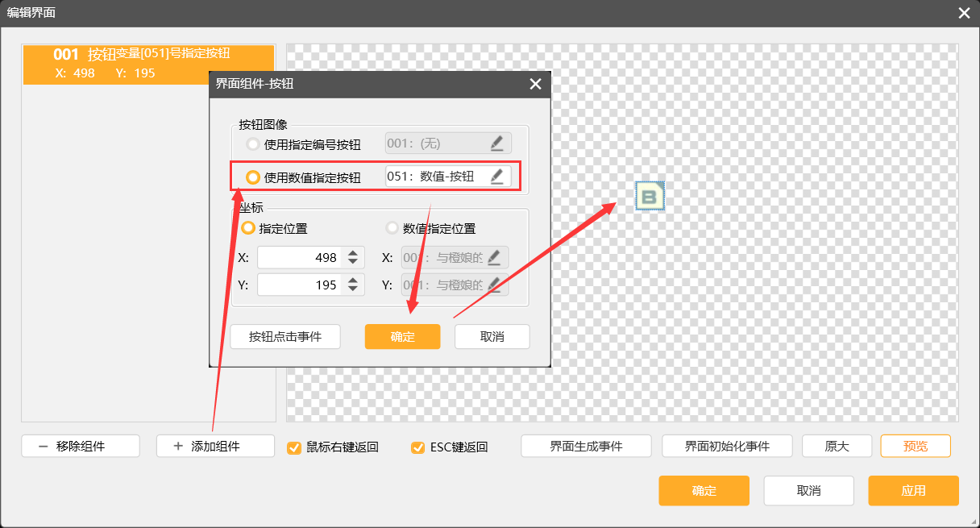Choose 指定位置 coordinate radio option
Screen dimensions: 980x528
248,228
